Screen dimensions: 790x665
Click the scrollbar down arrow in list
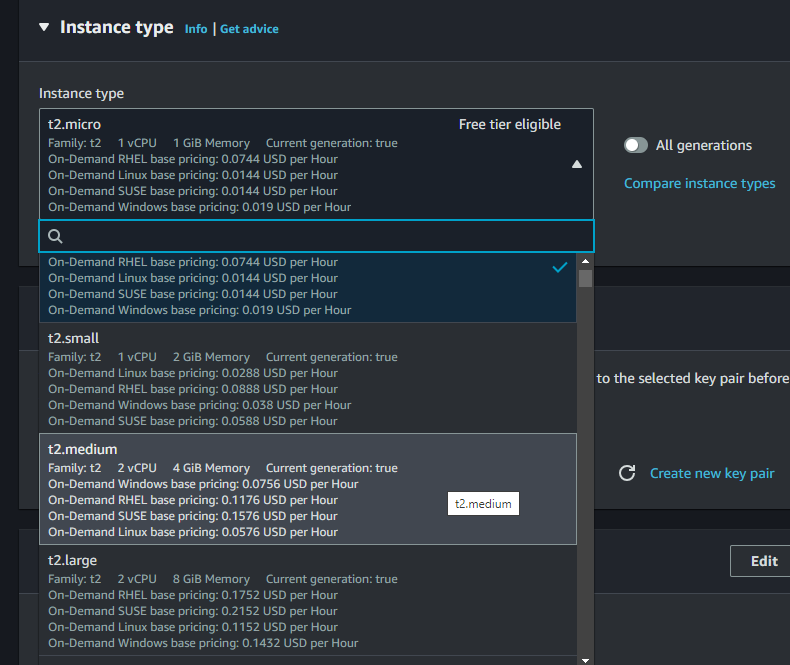point(585,660)
